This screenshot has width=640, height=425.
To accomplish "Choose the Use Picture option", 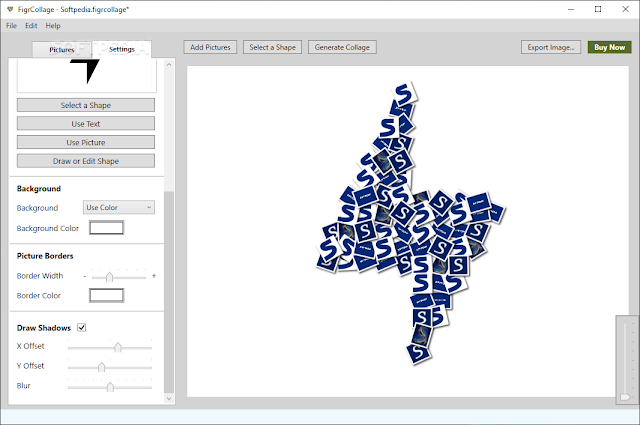I will pyautogui.click(x=86, y=142).
